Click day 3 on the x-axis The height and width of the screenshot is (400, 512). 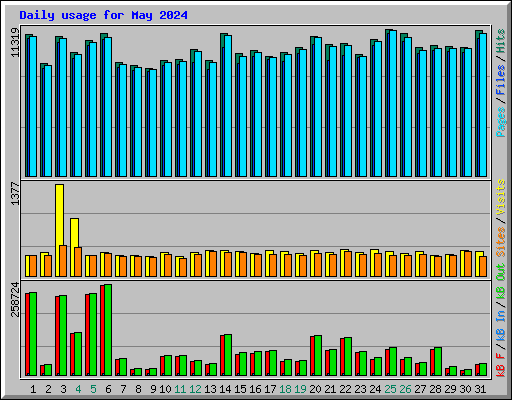63,389
